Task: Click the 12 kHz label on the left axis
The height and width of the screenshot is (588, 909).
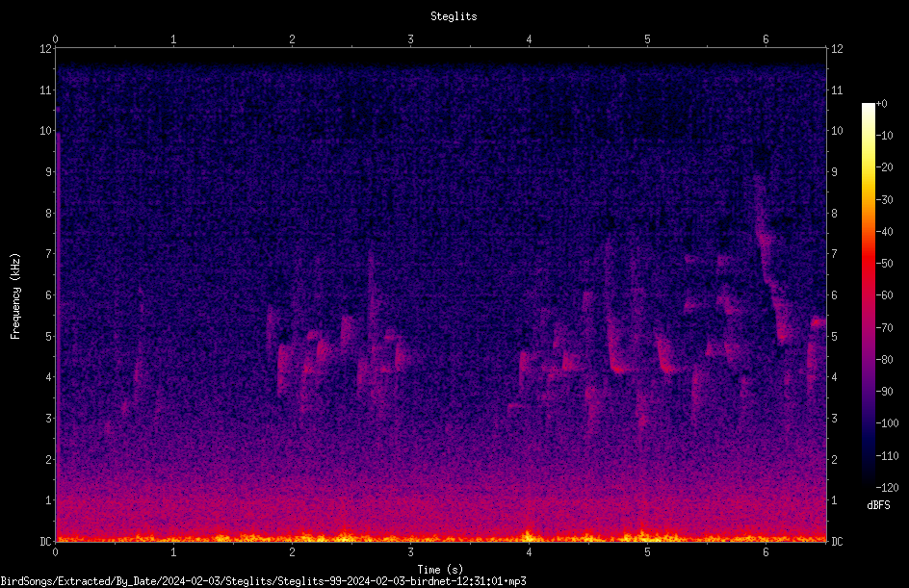Action: [x=46, y=49]
